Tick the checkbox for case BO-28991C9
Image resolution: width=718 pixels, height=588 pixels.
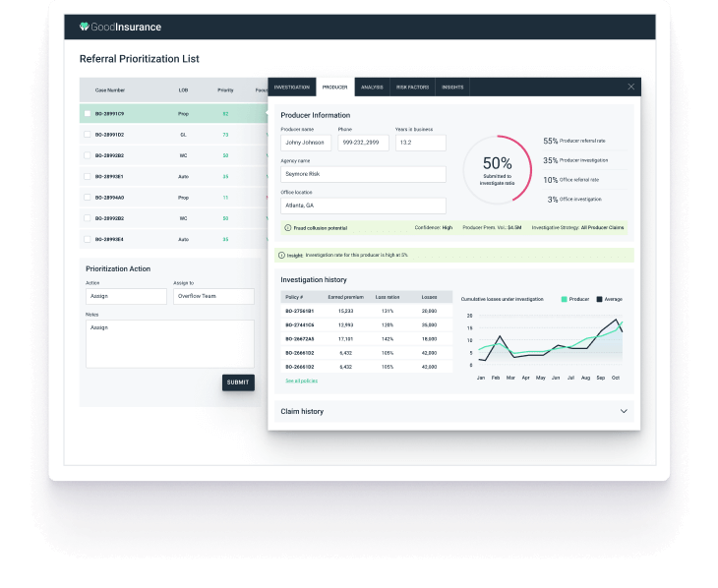click(x=87, y=114)
